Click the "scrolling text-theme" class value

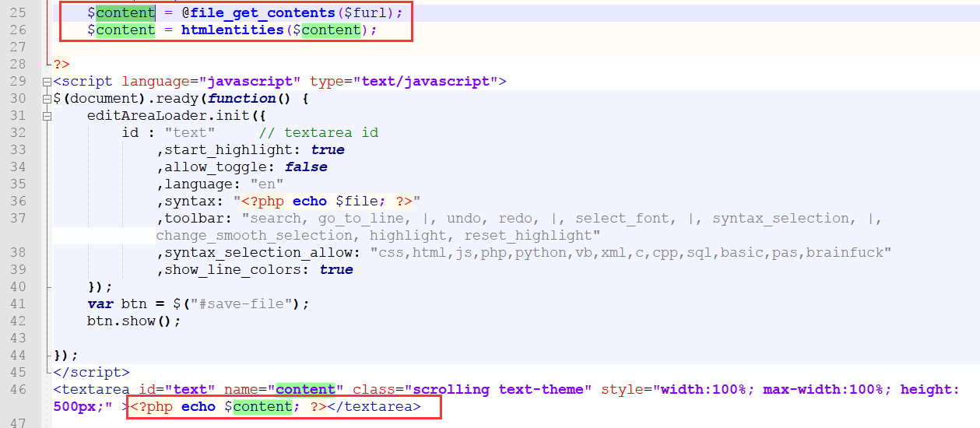pyautogui.click(x=498, y=390)
